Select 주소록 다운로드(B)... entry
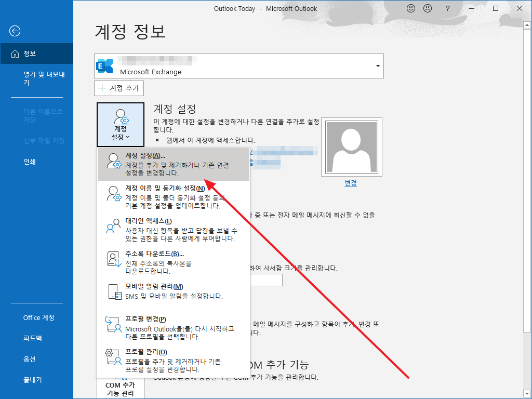This screenshot has height=399, width=532. (174, 262)
